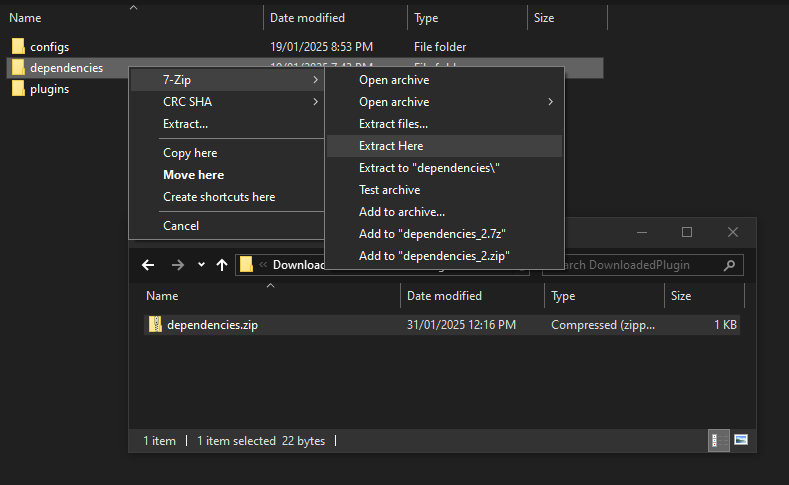Viewport: 789px width, 485px height.
Task: Click the Up one level arrow
Action: point(222,265)
